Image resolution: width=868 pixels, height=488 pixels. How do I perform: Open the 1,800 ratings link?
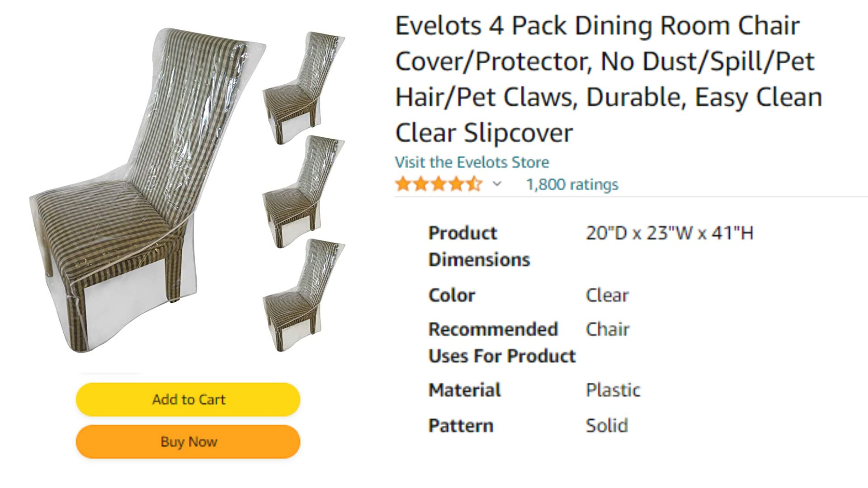(x=572, y=184)
